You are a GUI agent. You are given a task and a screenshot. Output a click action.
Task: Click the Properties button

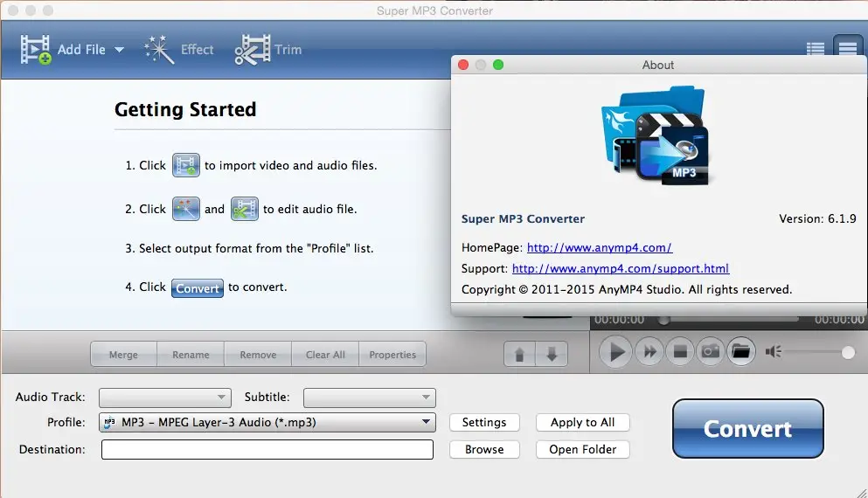(392, 355)
